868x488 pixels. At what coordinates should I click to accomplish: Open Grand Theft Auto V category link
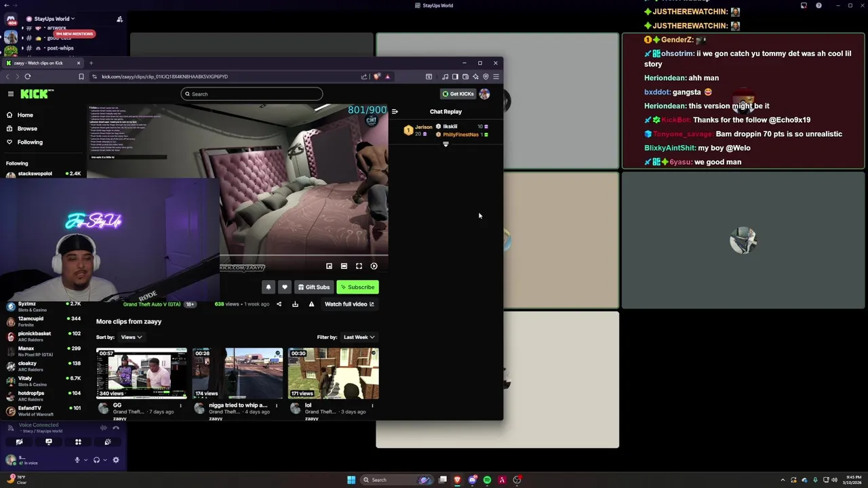pos(152,304)
